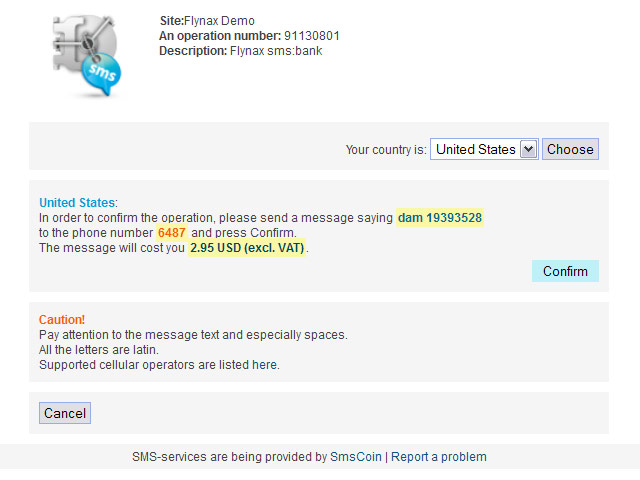The image size is (640, 480).
Task: Click the highlighted 2.95 USD cost
Action: (x=247, y=248)
